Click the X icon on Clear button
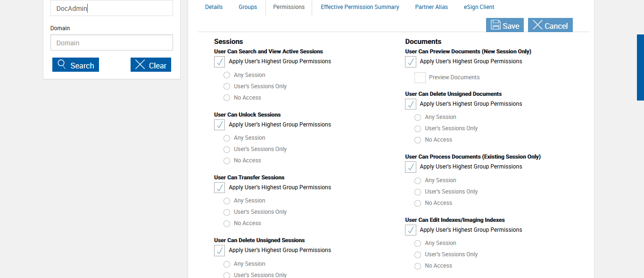 pyautogui.click(x=140, y=65)
